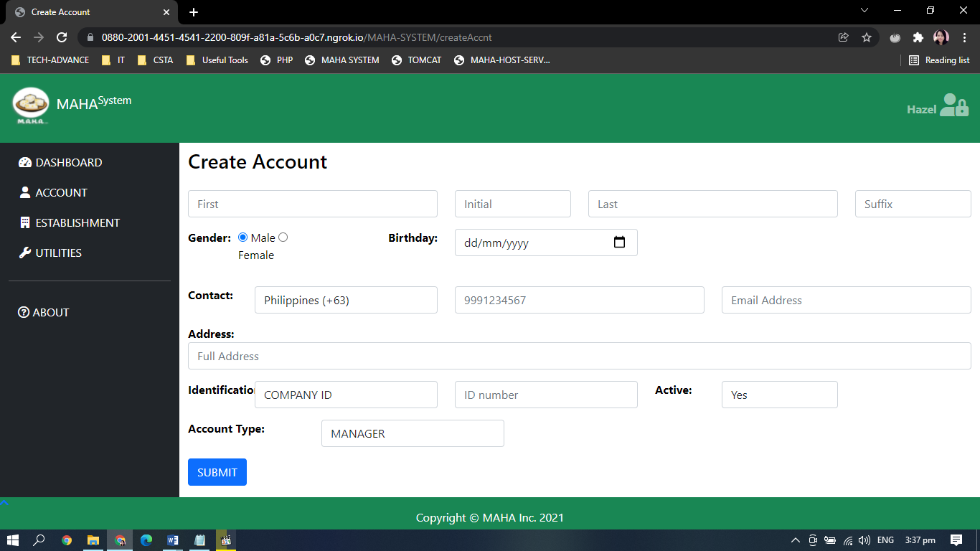Viewport: 980px width, 551px height.
Task: Click the browser Forward arrow
Action: [39, 37]
